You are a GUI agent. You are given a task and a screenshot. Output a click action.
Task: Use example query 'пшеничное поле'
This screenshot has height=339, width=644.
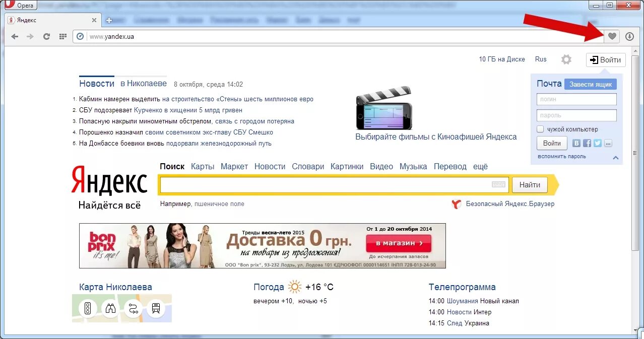[x=219, y=204]
